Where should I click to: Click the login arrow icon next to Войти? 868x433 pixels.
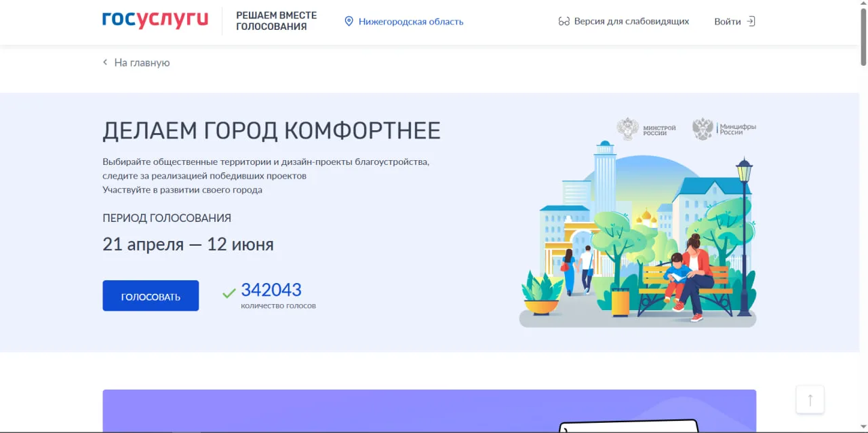point(751,21)
